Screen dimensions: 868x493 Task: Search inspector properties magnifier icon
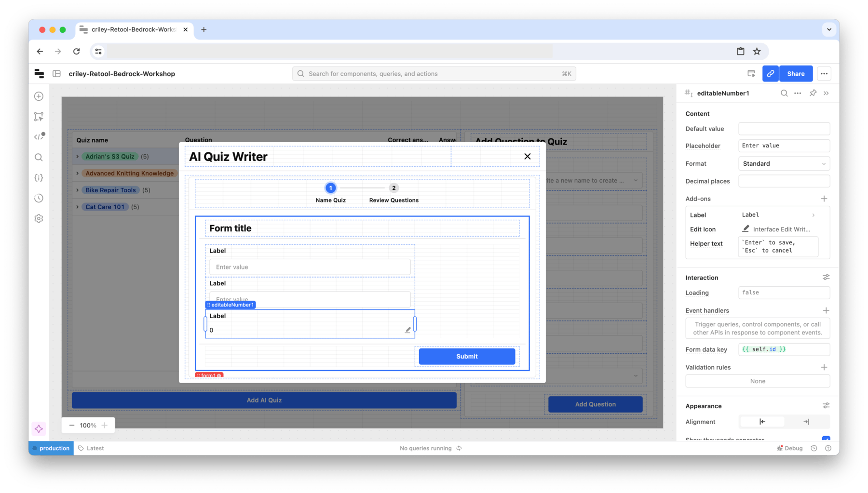click(x=784, y=93)
